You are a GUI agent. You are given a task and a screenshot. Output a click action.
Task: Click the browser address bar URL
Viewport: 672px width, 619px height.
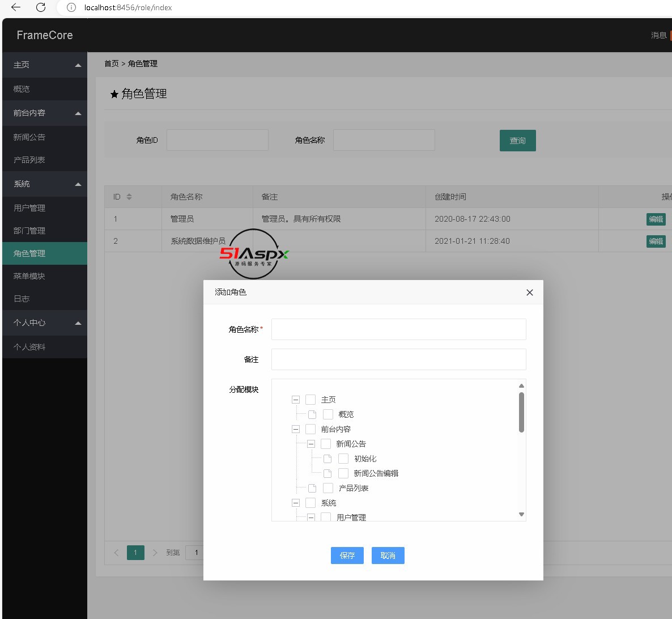click(128, 7)
